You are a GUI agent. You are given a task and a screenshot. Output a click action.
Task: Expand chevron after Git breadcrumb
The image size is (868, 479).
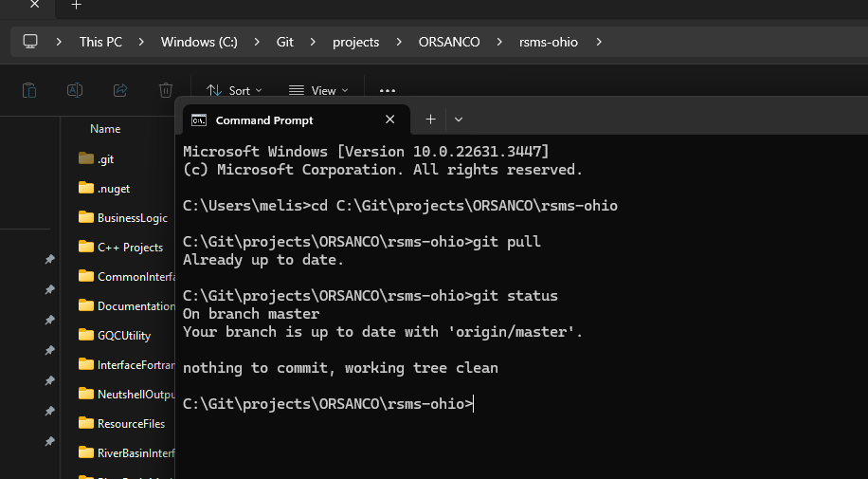pyautogui.click(x=314, y=42)
